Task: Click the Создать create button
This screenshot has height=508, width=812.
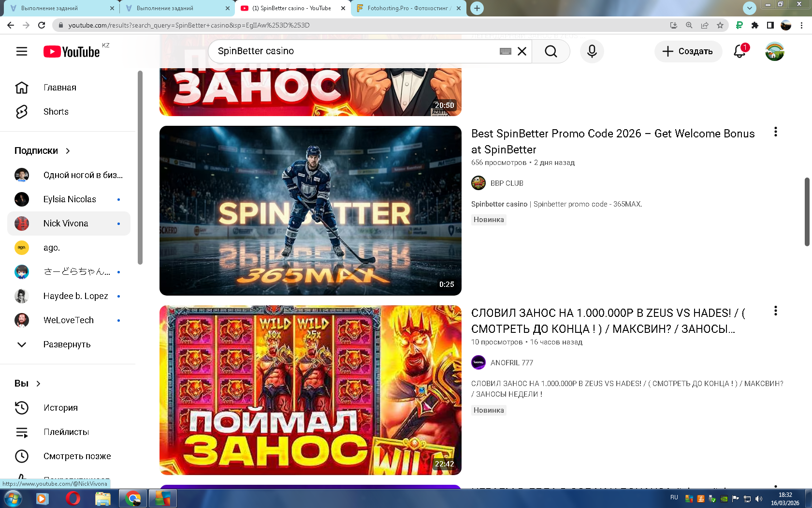Action: (x=688, y=51)
